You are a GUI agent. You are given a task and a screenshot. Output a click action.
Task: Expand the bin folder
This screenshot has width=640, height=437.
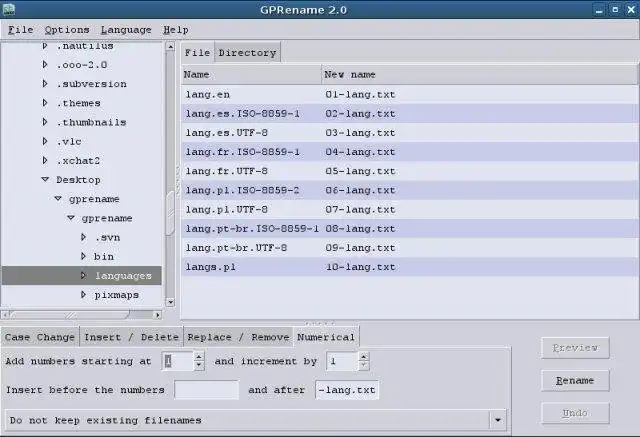click(x=83, y=256)
